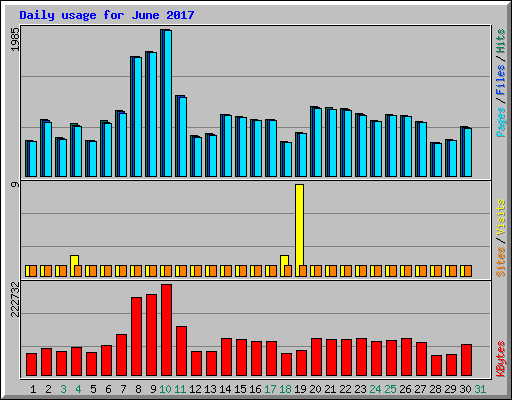Viewport: 512px width, 400px height.
Task: Click the yellow "Visits" legend word
Action: pyautogui.click(x=500, y=218)
